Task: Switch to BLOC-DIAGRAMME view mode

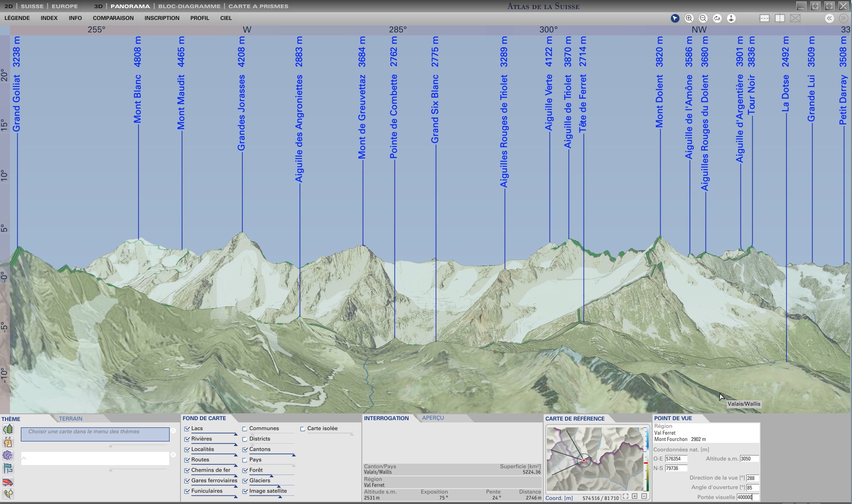Action: pos(189,6)
